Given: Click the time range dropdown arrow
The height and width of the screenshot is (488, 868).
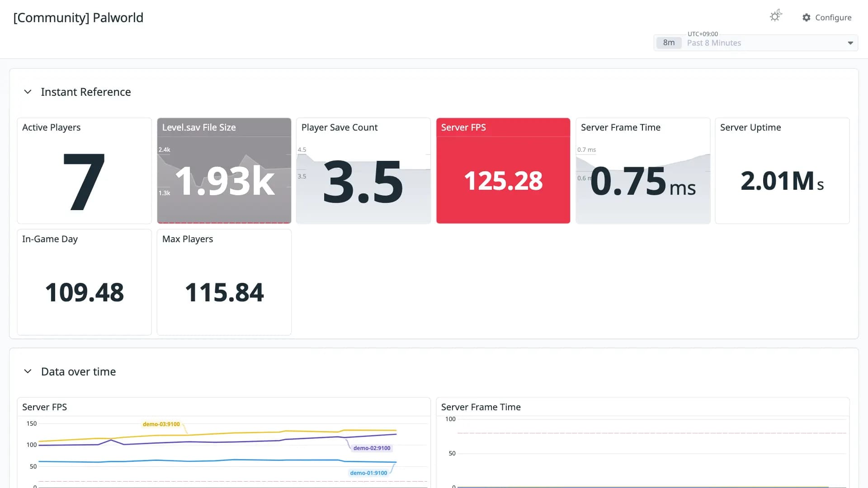Looking at the screenshot, I should click(850, 43).
